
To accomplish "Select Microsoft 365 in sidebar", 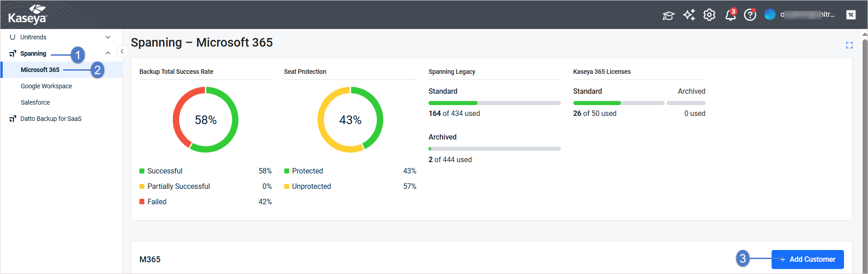I will click(x=40, y=70).
